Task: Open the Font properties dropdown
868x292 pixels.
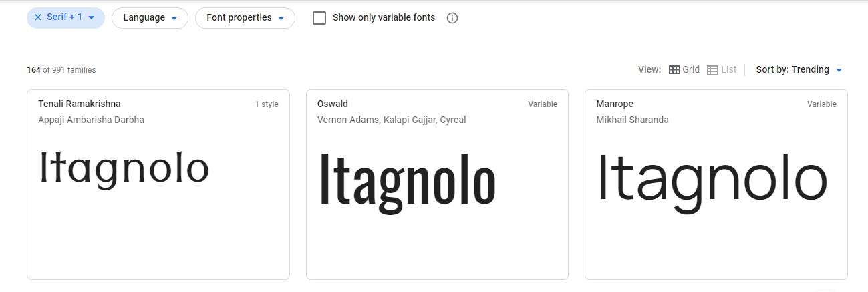Action: click(x=245, y=18)
